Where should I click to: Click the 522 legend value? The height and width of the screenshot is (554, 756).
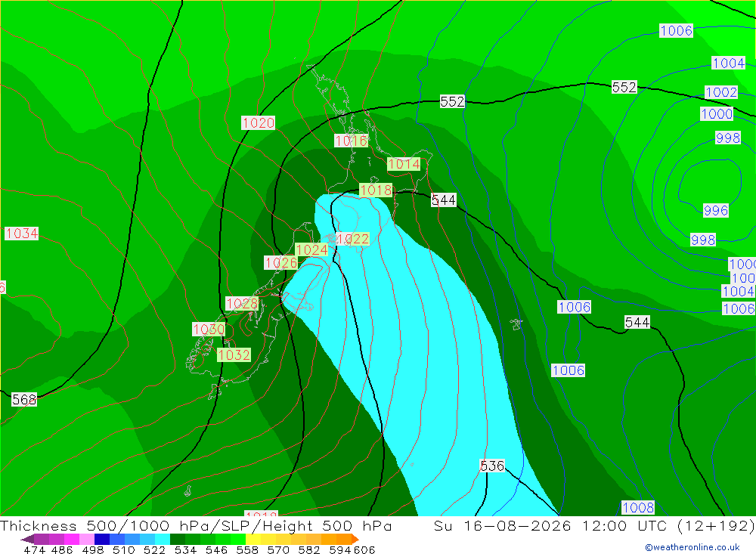pos(154,549)
